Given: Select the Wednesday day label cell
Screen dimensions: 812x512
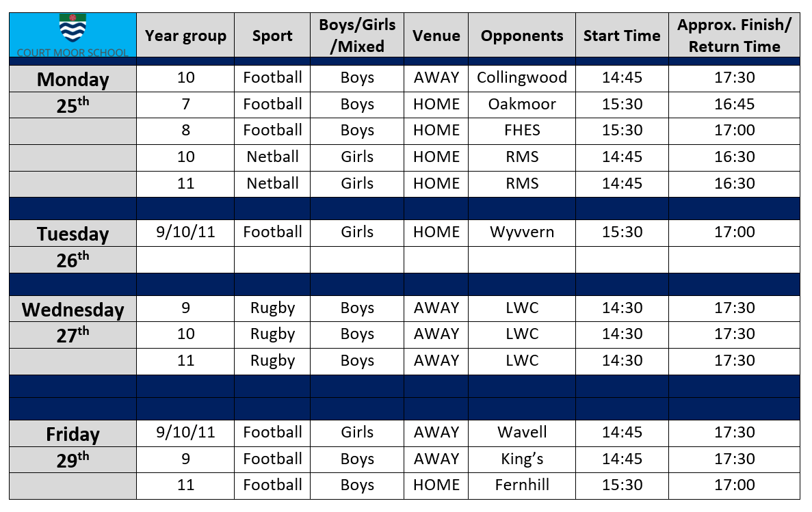Looking at the screenshot, I should coord(73,308).
